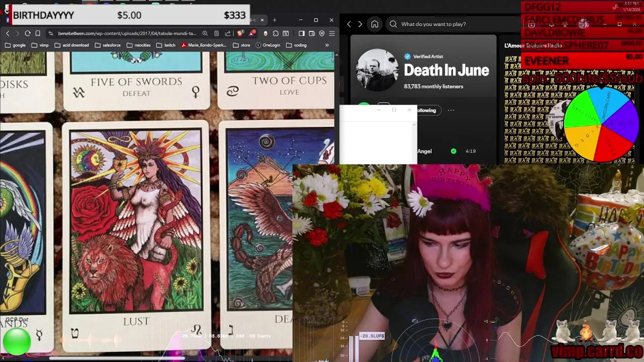The height and width of the screenshot is (362, 644).
Task: Open the Brave wallet icon
Action: (x=311, y=33)
